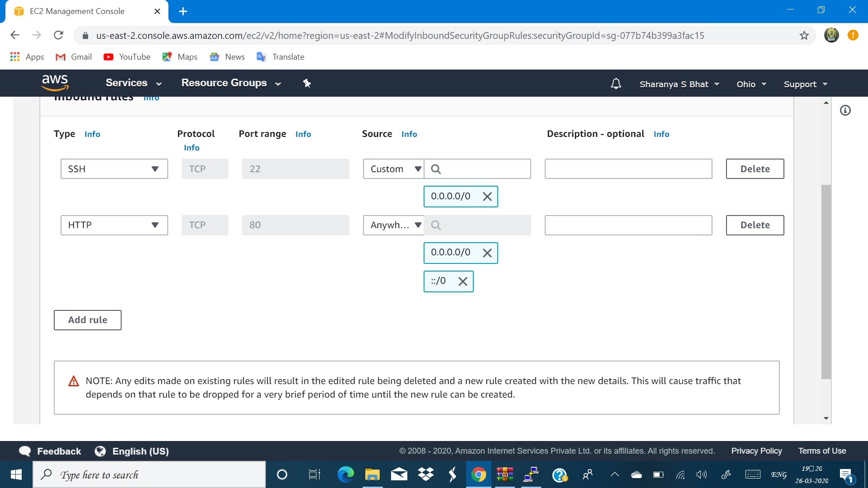Open the YouTube bookmark
Screen dimensions: 868x488
(127, 57)
